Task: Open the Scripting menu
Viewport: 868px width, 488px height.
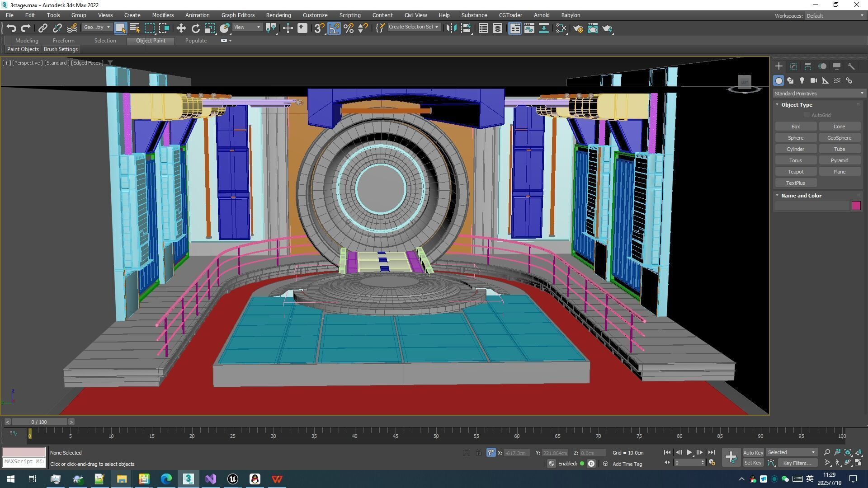Action: point(350,15)
